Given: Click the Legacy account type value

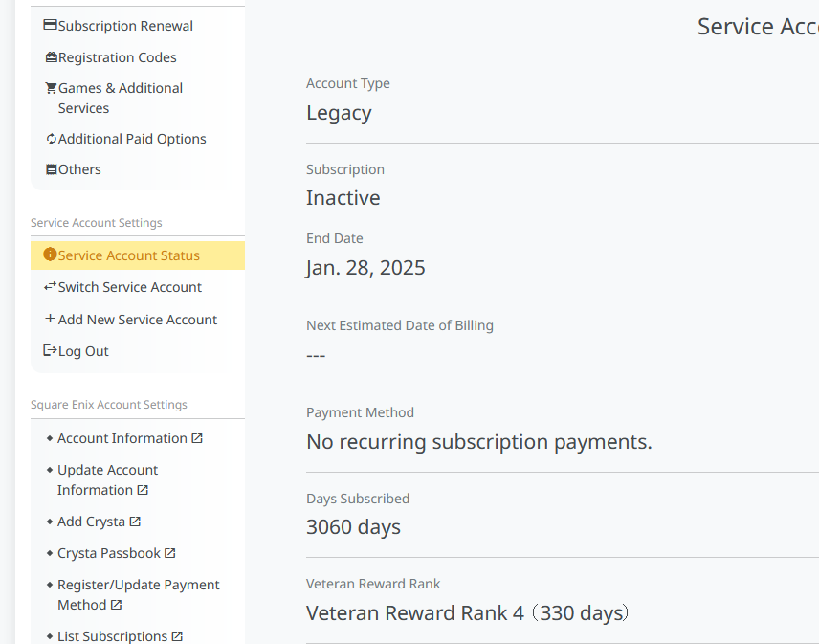Looking at the screenshot, I should 339,113.
